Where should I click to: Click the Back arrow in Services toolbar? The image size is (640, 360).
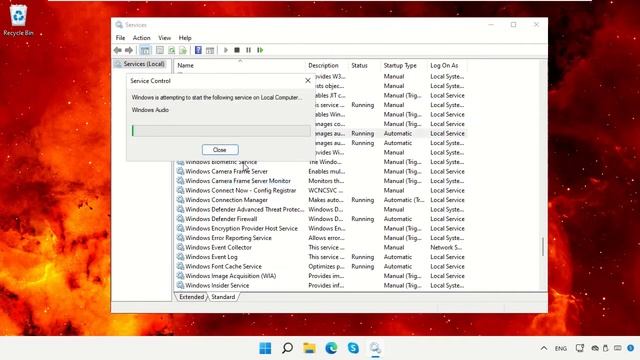click(118, 50)
